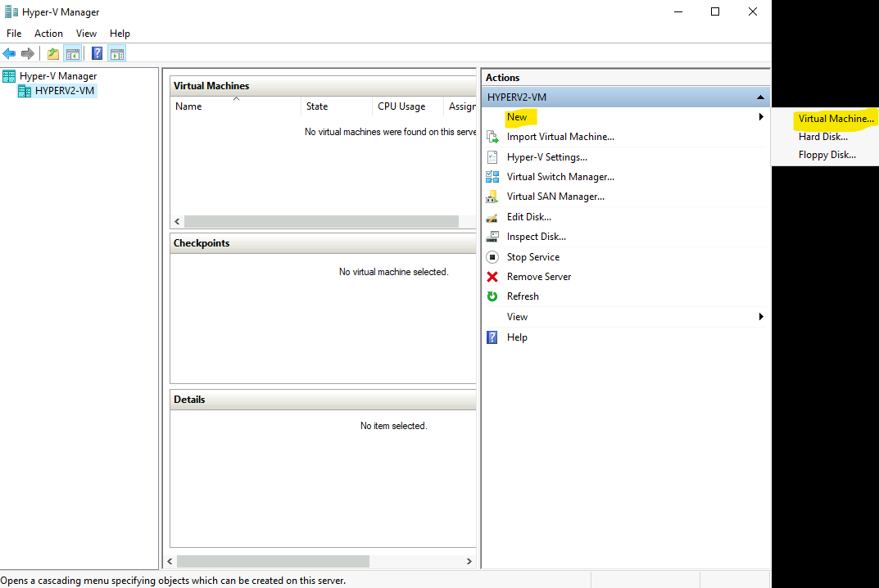Click the green Refresh icon

point(492,296)
